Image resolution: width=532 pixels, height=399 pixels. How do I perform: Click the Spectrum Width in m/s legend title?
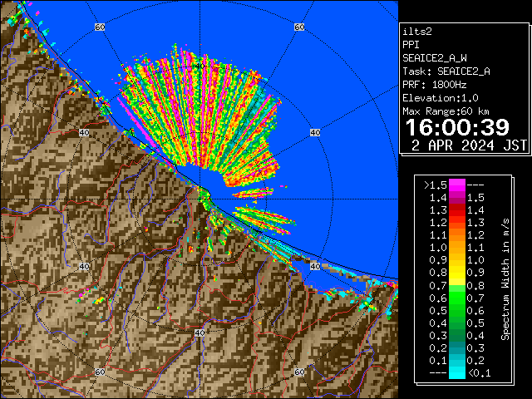505,279
